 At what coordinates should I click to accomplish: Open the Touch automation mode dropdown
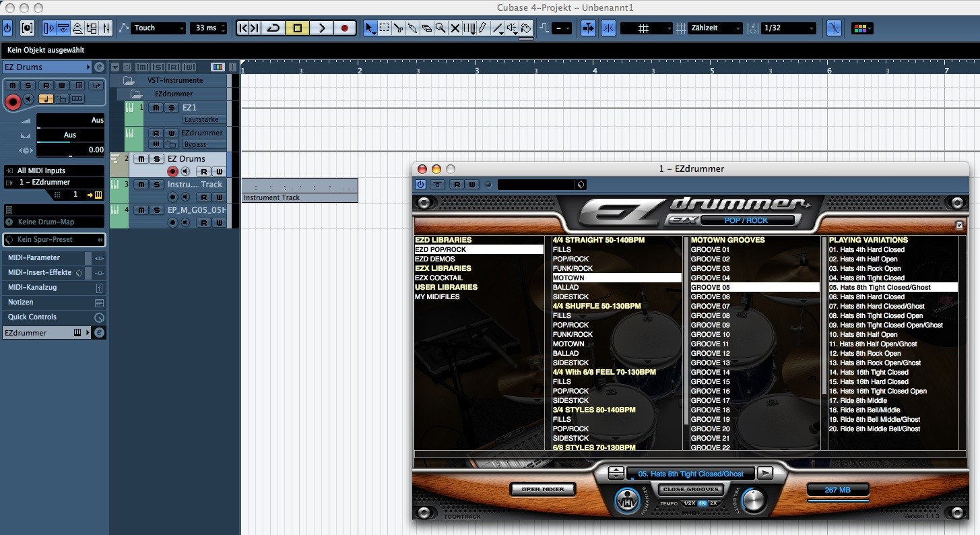158,28
